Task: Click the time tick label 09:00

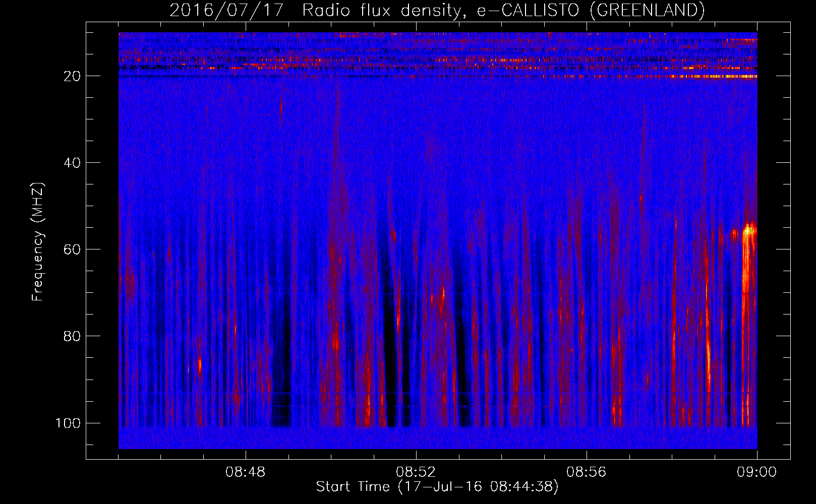Action: coord(757,472)
